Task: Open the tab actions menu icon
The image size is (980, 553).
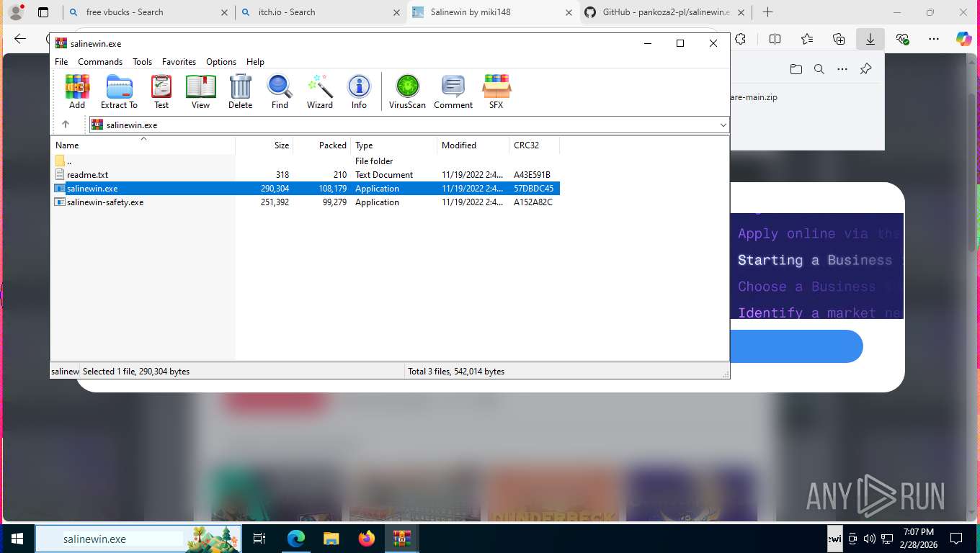Action: pyautogui.click(x=43, y=12)
